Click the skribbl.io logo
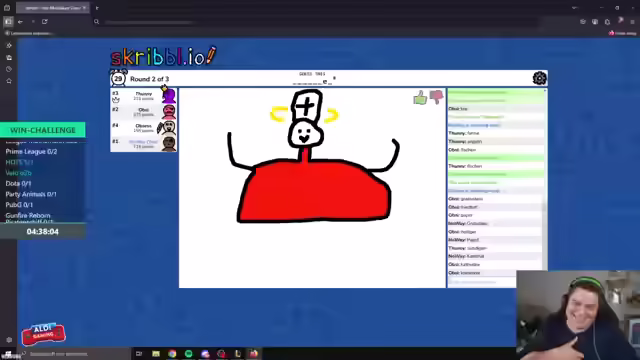The width and height of the screenshot is (640, 360). [x=164, y=56]
